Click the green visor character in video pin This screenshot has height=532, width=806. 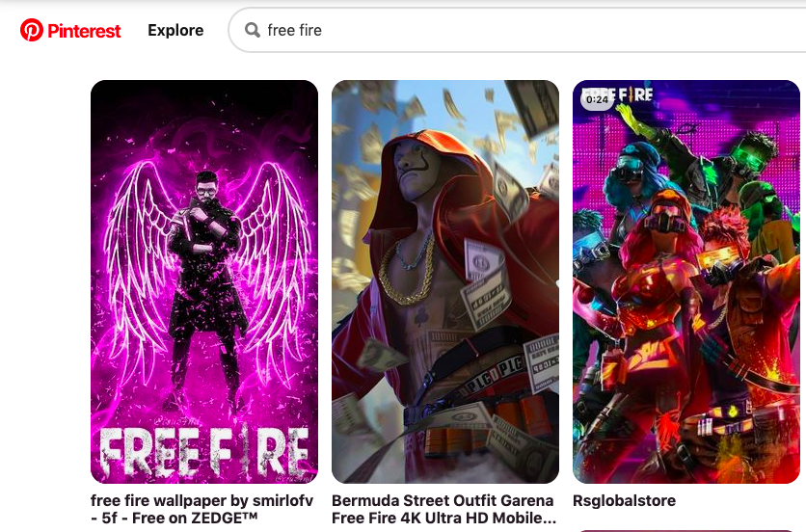tap(748, 159)
